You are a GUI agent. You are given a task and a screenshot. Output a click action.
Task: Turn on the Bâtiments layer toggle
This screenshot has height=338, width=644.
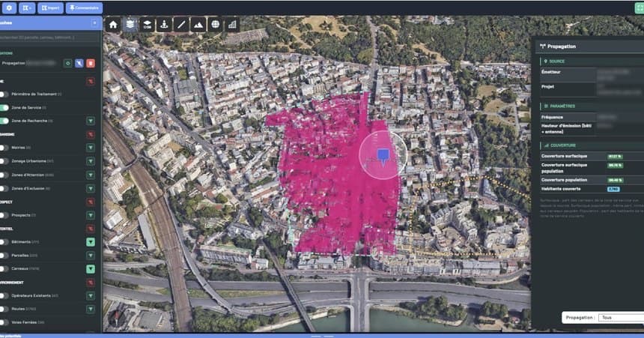coord(4,242)
